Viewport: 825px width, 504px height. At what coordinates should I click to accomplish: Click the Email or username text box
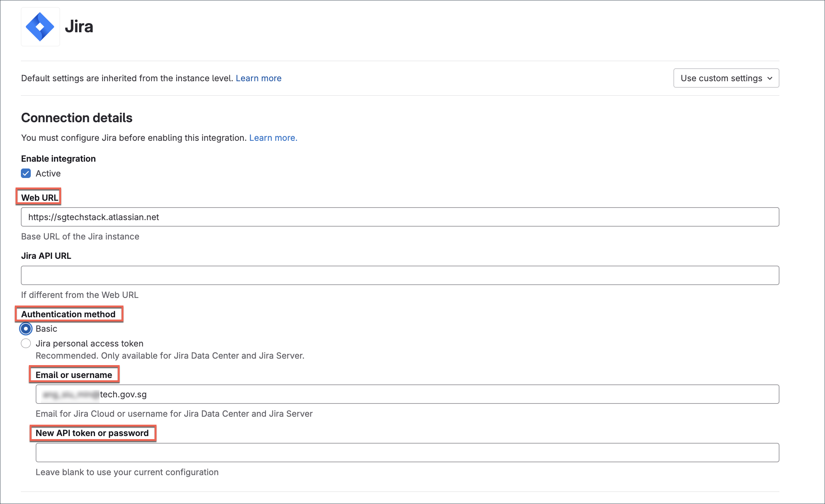(407, 394)
